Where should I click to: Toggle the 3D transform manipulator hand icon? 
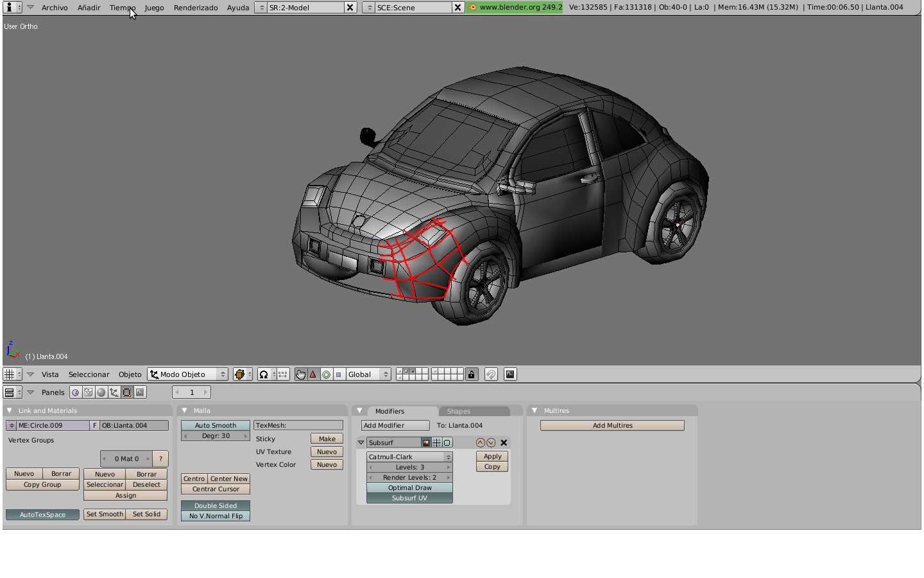pos(301,374)
